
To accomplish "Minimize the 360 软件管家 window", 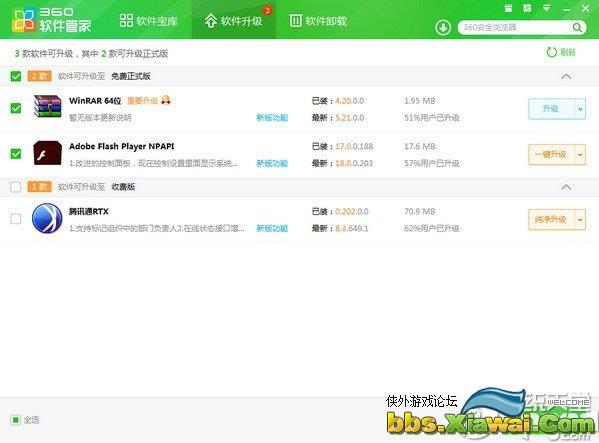I will [x=567, y=9].
